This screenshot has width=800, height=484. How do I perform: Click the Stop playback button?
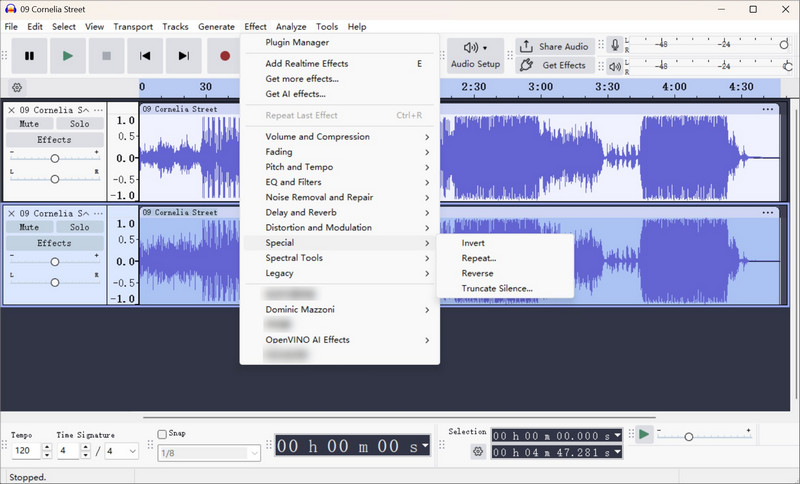pyautogui.click(x=106, y=56)
